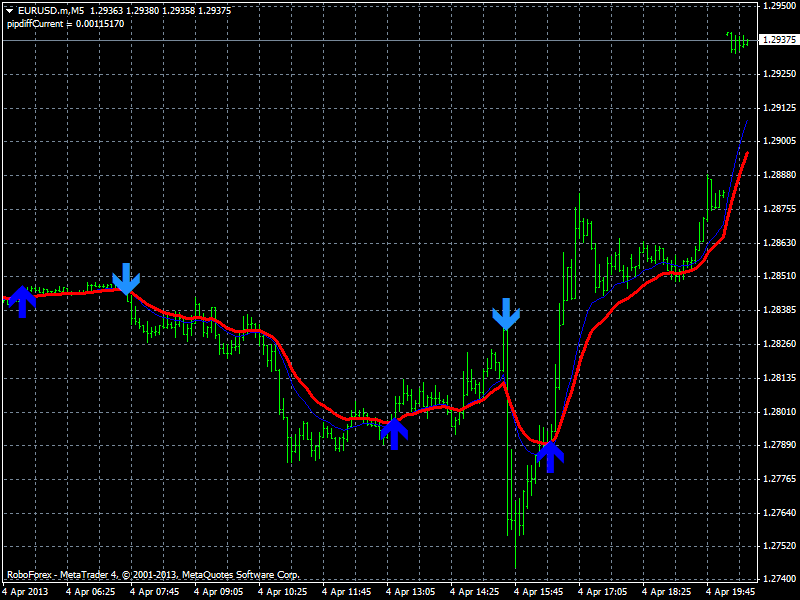Click the 1.27520 price axis label
This screenshot has height=600, width=800.
pos(780,546)
